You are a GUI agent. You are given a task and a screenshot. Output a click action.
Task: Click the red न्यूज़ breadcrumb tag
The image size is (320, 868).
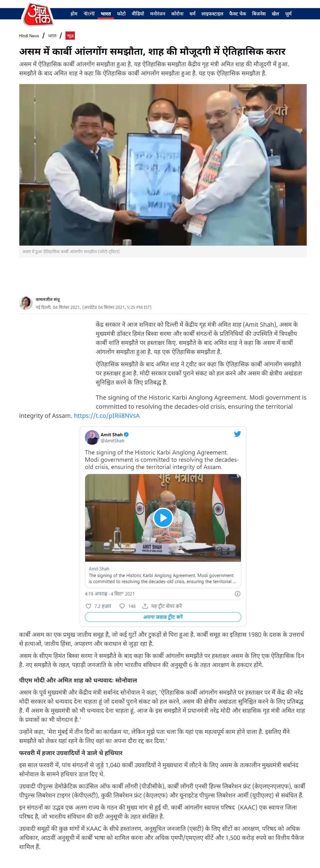coord(70,36)
